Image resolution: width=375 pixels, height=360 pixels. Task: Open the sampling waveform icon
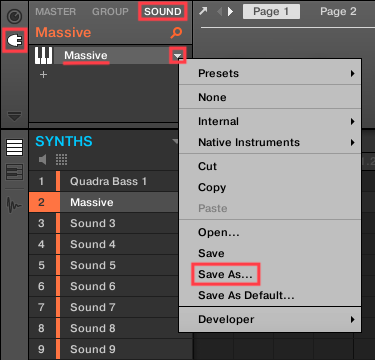(x=14, y=205)
